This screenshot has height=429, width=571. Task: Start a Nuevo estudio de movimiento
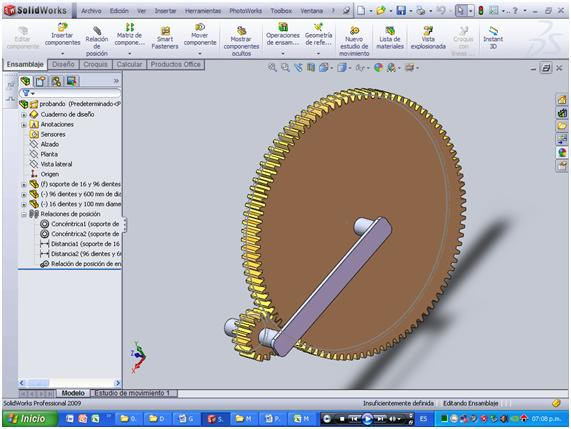[x=354, y=41]
